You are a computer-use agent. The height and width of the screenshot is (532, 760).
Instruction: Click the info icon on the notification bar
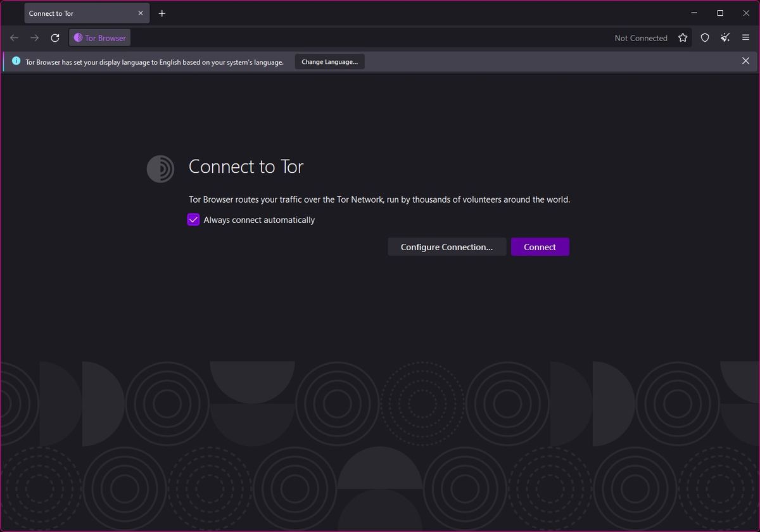click(x=15, y=61)
